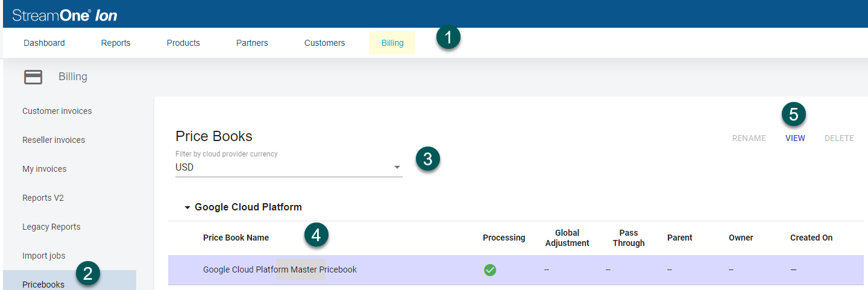
Task: Click the DELETE button
Action: pos(839,138)
